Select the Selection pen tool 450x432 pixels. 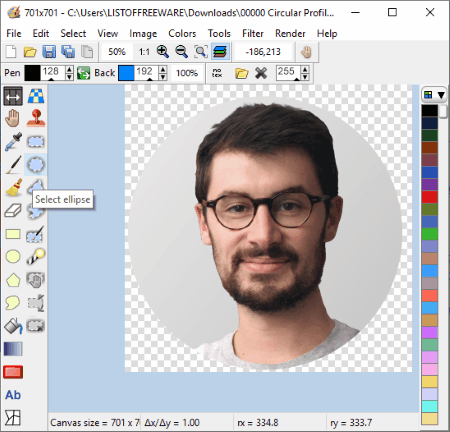(36, 234)
